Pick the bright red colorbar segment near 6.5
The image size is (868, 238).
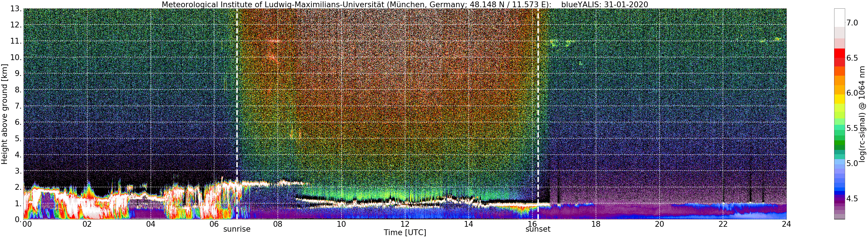point(839,53)
